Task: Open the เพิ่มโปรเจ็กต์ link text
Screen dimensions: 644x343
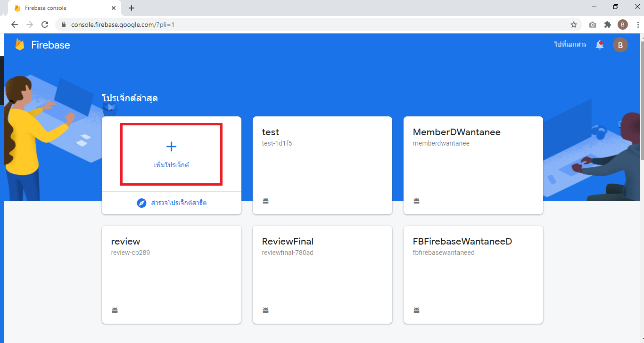Action: tap(172, 165)
